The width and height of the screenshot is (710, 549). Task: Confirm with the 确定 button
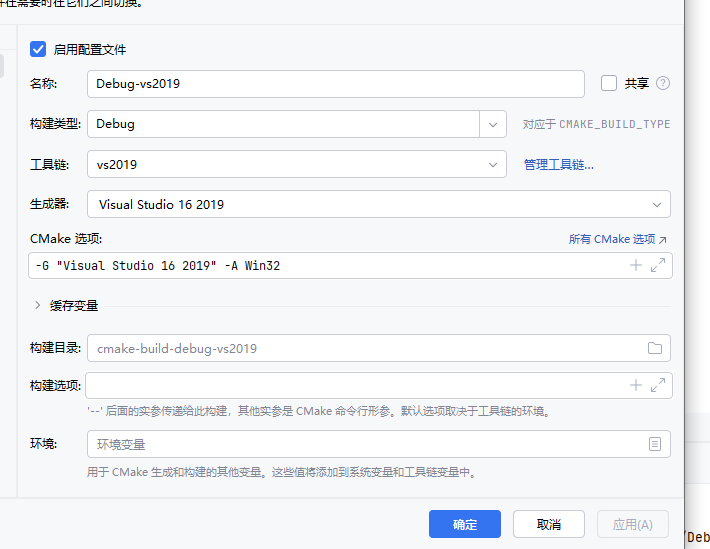465,524
